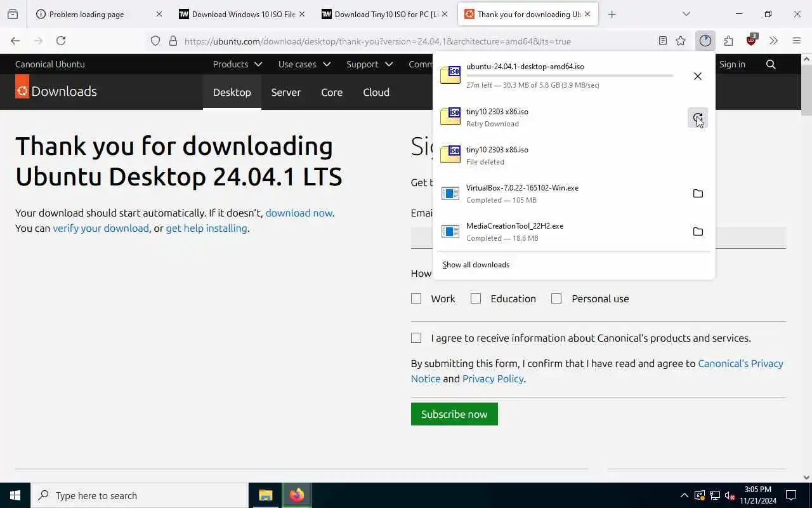The height and width of the screenshot is (508, 812).
Task: Open the Firefox View icon
Action: click(x=13, y=14)
